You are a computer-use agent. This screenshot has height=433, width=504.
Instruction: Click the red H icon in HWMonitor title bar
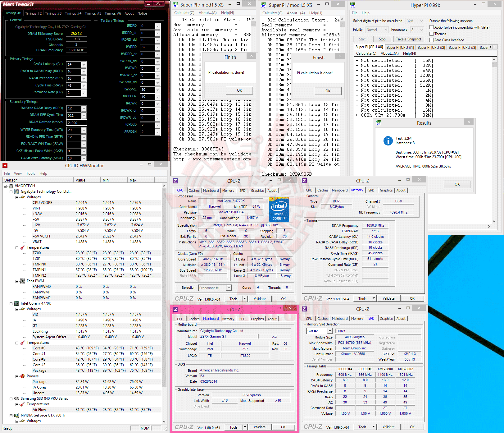point(5,165)
